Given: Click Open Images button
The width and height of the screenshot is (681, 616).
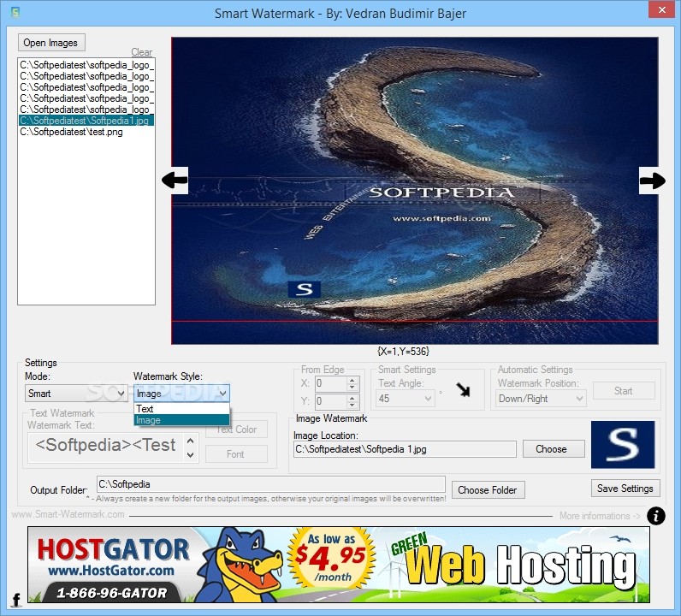Looking at the screenshot, I should point(50,43).
